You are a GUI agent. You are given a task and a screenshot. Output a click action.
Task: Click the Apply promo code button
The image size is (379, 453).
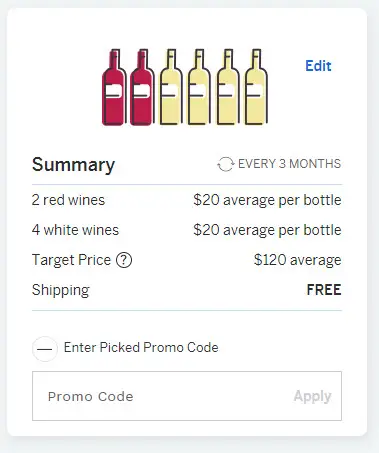click(312, 396)
